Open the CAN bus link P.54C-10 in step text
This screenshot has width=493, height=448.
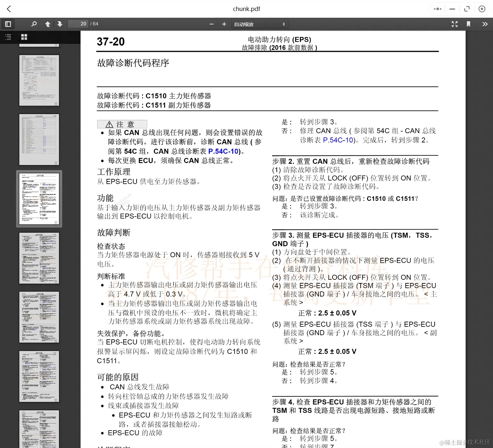338,140
